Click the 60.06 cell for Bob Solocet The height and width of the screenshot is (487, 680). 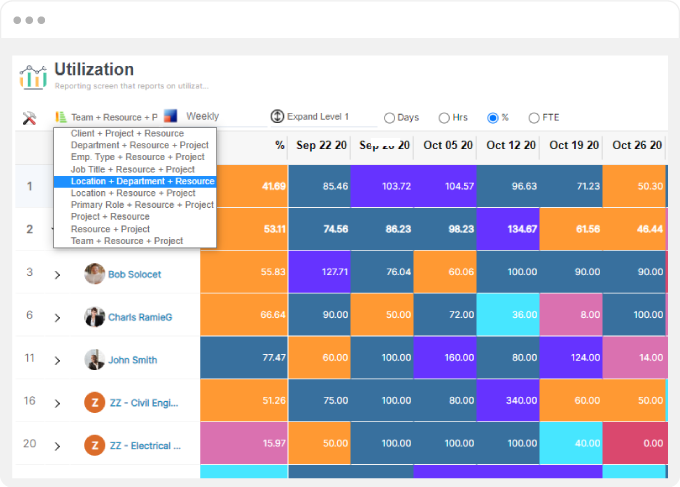click(445, 272)
